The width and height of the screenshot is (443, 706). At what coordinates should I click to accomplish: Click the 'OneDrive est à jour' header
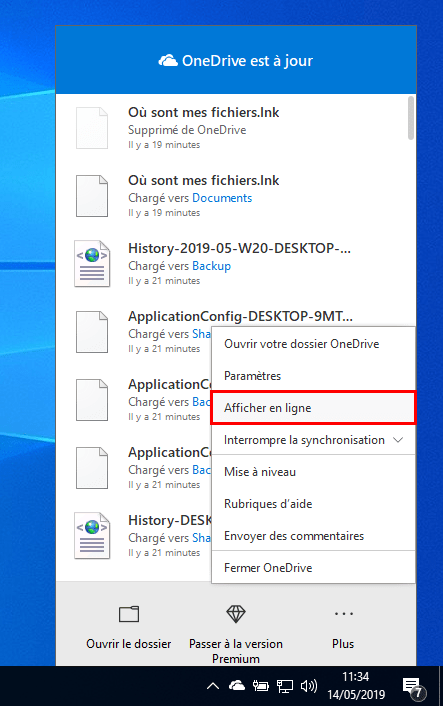click(x=235, y=60)
